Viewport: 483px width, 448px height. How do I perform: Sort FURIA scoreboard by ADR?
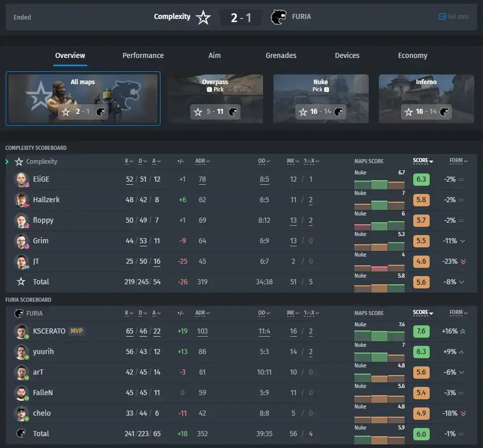point(203,313)
